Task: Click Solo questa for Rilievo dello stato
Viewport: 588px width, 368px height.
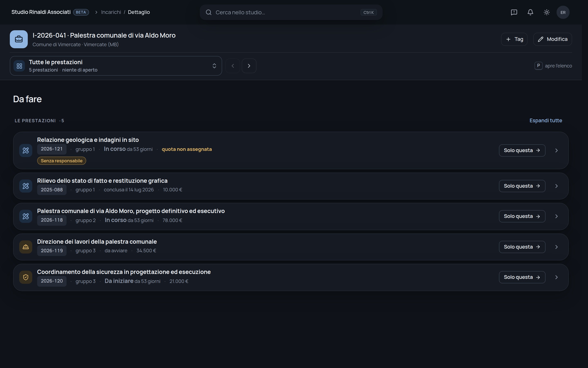Action: (522, 186)
